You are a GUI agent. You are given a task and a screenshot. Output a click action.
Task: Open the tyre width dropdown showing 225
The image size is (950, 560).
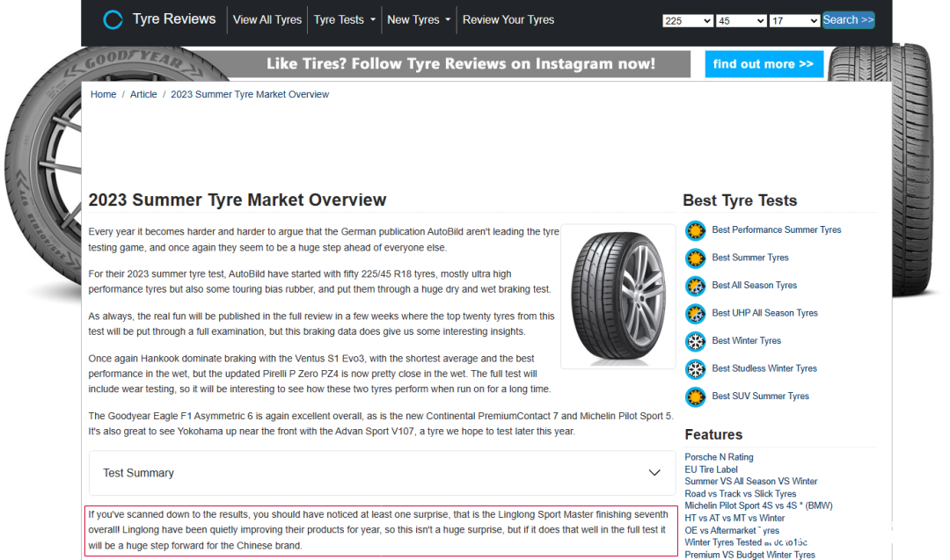click(x=688, y=20)
